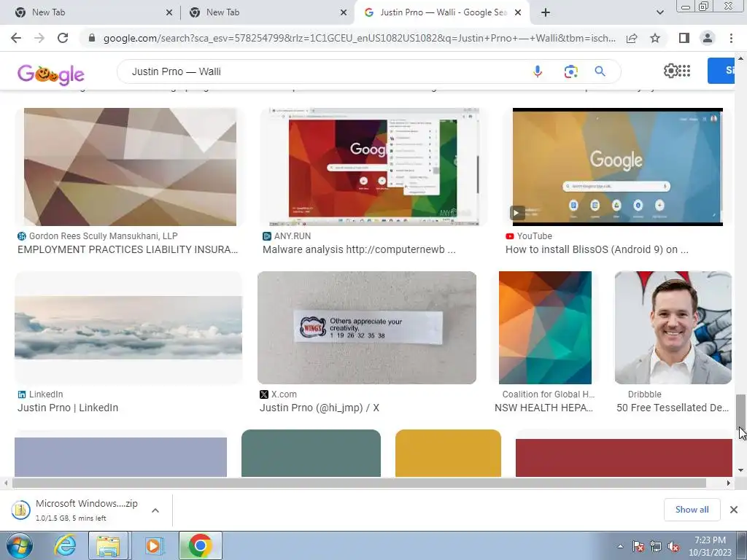Image resolution: width=747 pixels, height=560 pixels.
Task: Open taskbar clock showing 7:23 PM
Action: 710,546
